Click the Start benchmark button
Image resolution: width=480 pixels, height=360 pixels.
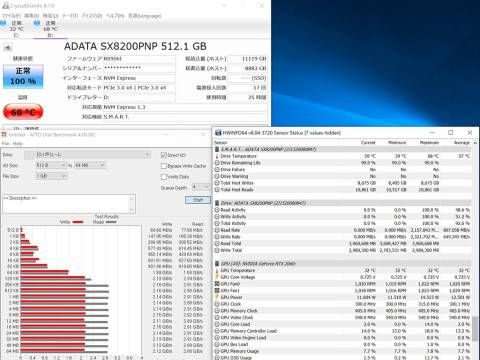pos(198,200)
